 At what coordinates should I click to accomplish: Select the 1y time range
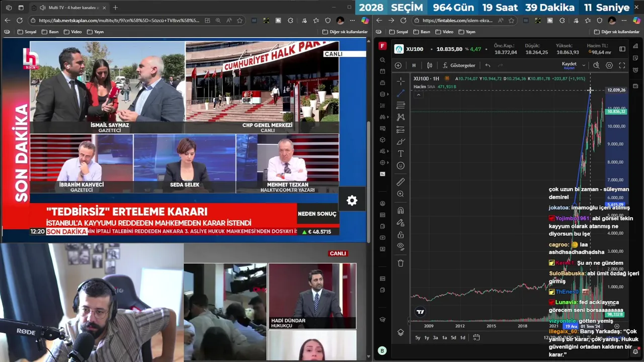click(x=427, y=337)
